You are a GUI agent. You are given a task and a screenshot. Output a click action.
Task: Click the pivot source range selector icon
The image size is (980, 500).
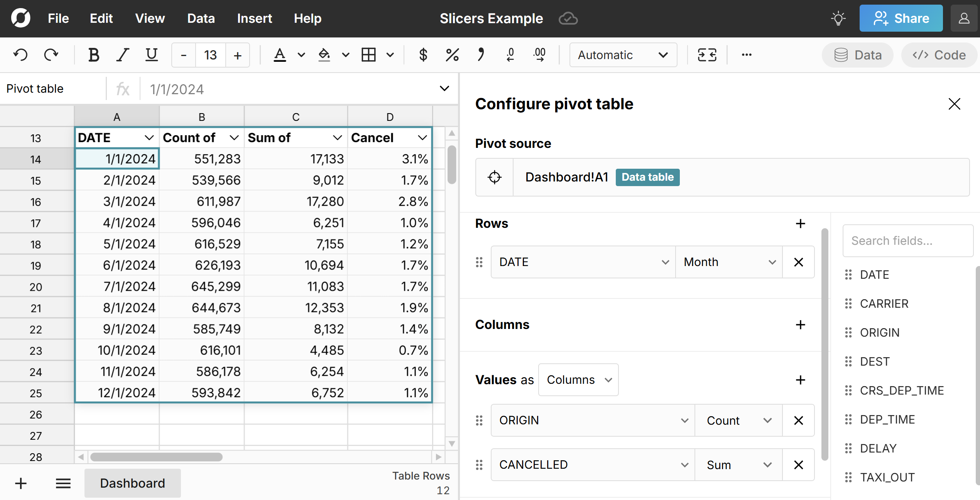click(494, 177)
